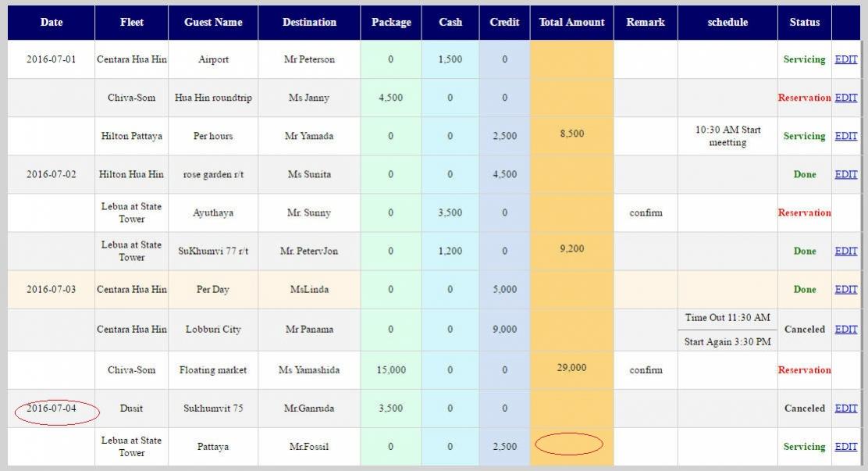Click EDIT for the Mr Yamada row

point(845,136)
